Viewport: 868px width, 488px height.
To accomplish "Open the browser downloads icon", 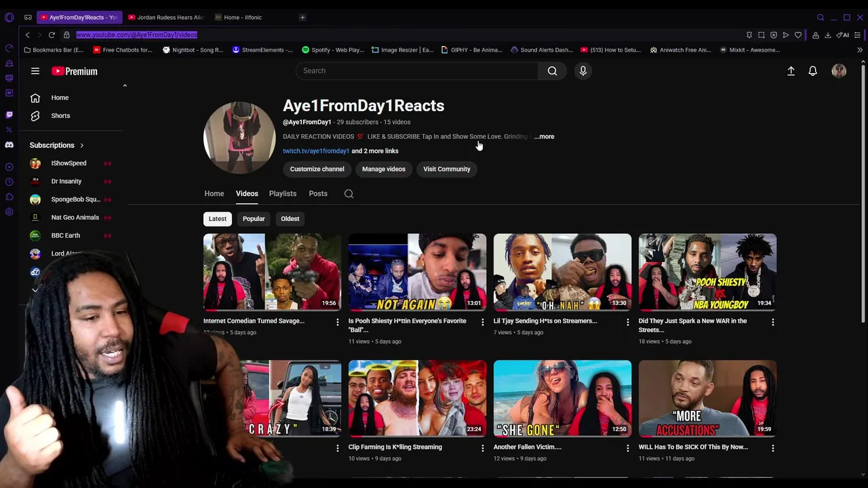I will (x=827, y=35).
